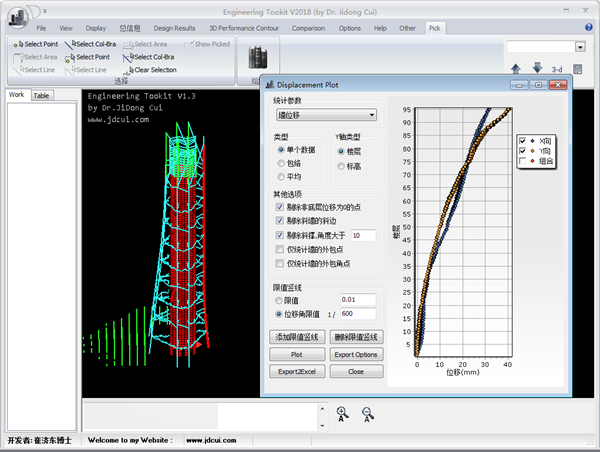600x452 pixels.
Task: Enable the 组合 legend series checkbox
Action: click(522, 161)
